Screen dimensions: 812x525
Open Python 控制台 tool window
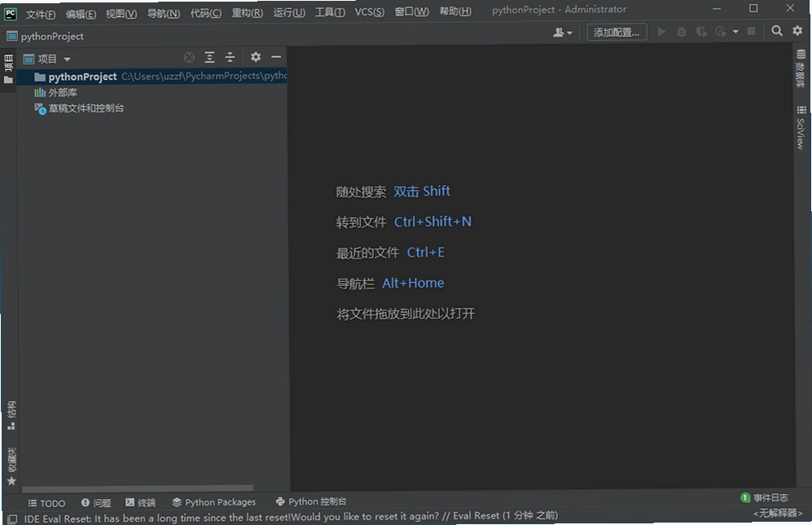coord(311,501)
